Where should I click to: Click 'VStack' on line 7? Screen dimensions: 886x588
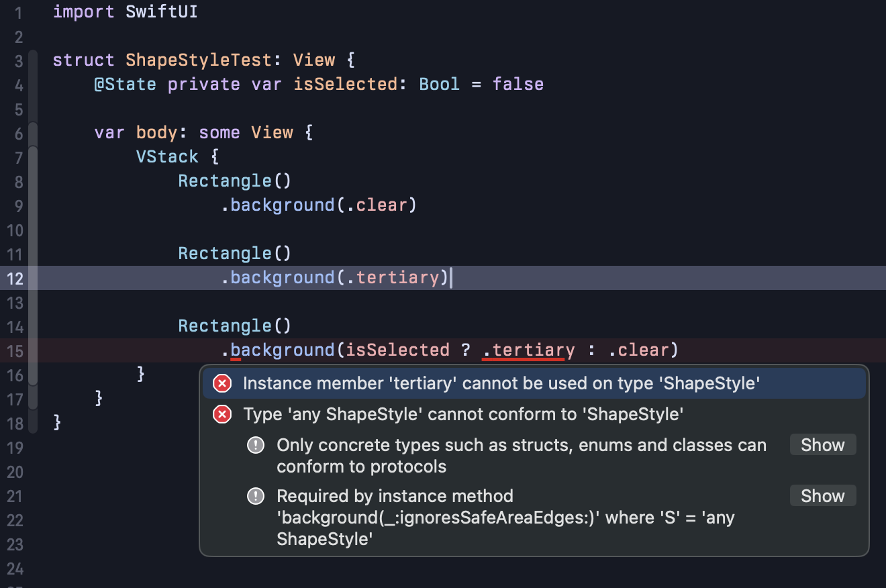[x=167, y=156]
